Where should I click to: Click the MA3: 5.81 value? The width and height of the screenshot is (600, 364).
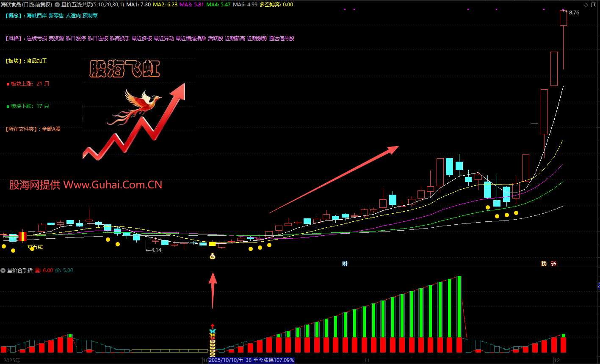pos(192,5)
